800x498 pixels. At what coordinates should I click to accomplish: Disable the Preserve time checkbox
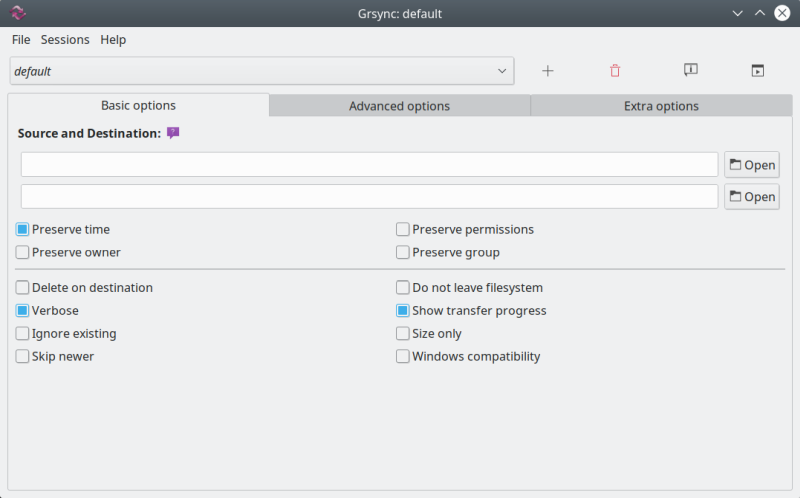point(23,229)
